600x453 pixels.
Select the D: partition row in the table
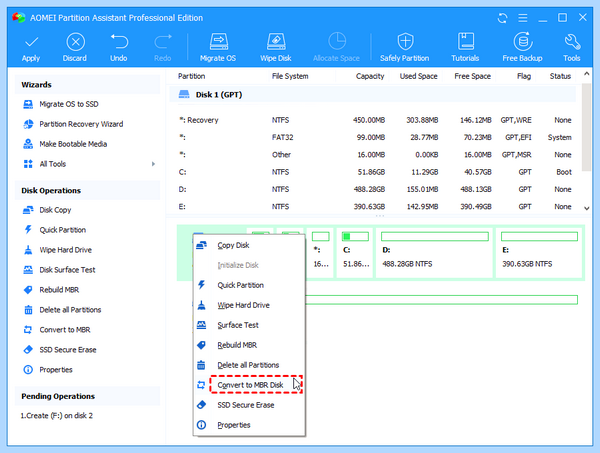coord(375,189)
